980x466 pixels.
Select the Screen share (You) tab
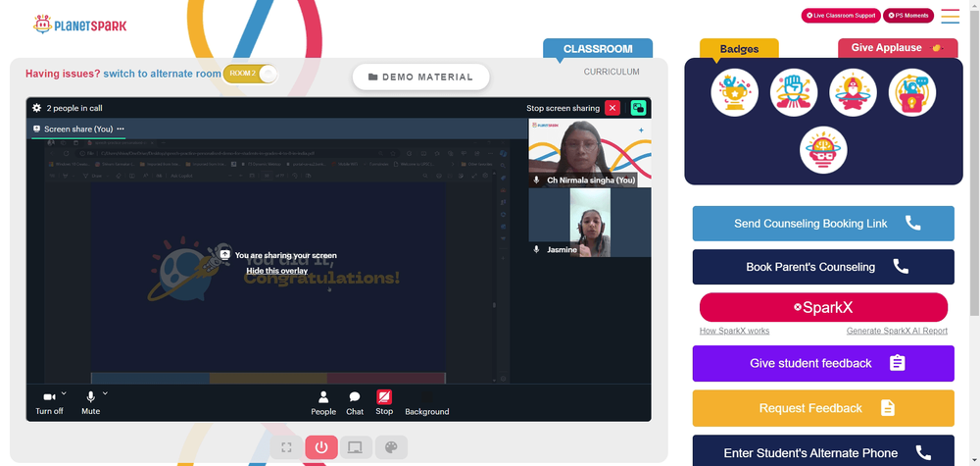(78, 129)
